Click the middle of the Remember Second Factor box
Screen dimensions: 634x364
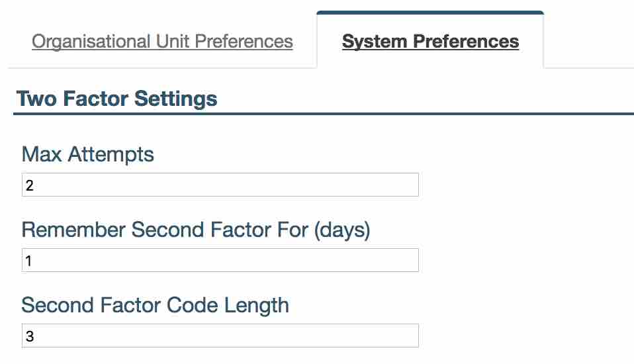tap(220, 260)
